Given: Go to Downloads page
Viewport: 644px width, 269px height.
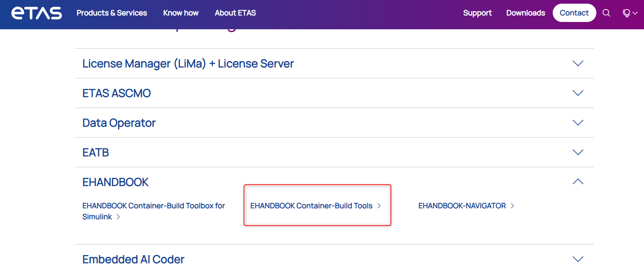Looking at the screenshot, I should pyautogui.click(x=526, y=13).
